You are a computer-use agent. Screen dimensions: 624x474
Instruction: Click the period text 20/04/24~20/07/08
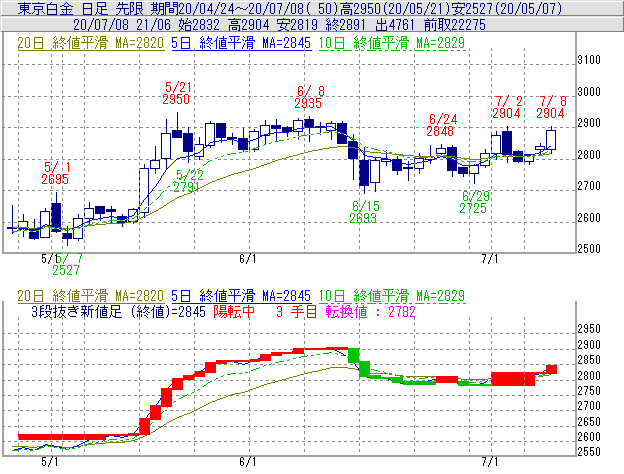pyautogui.click(x=240, y=8)
